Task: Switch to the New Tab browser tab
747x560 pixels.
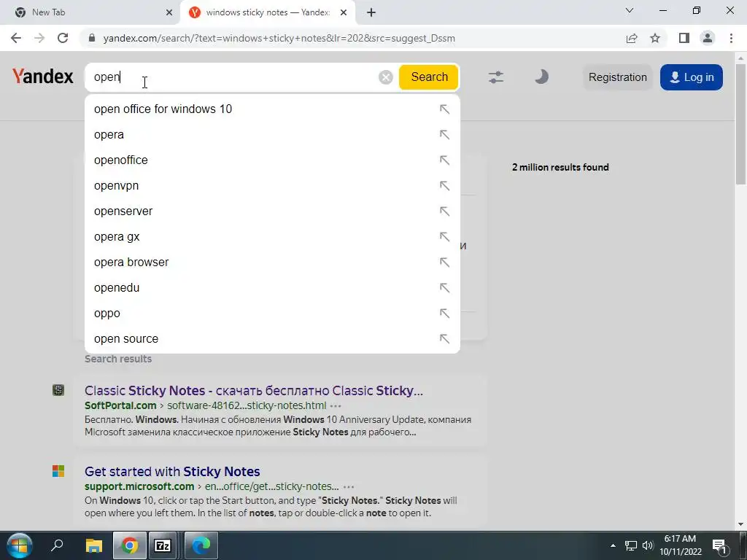Action: [90, 12]
